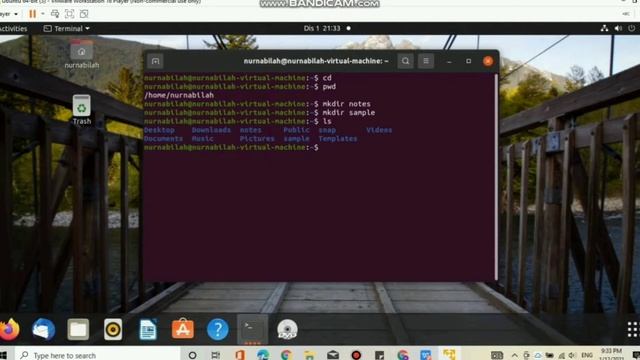Click 'Templates' in the ls output
The width and height of the screenshot is (640, 360).
pyautogui.click(x=338, y=139)
